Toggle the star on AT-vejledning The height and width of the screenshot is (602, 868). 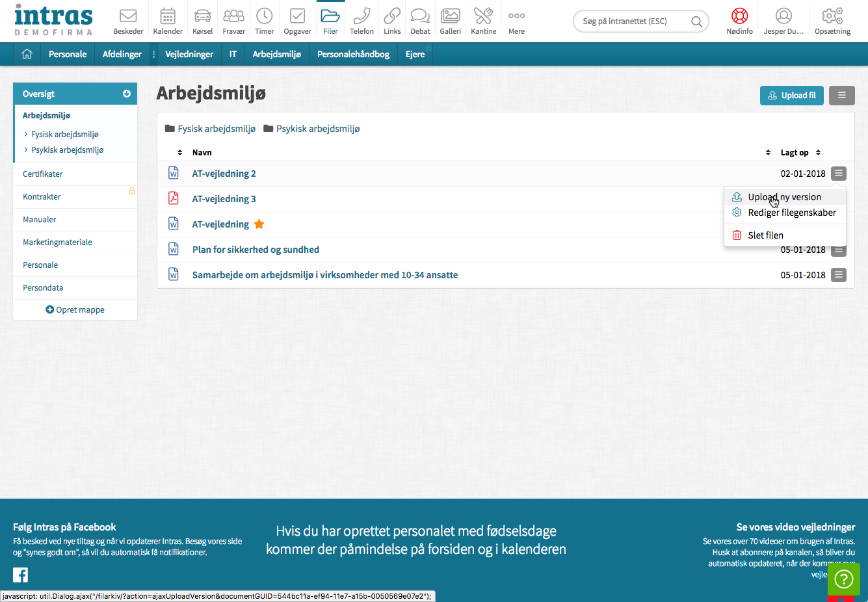pos(259,224)
